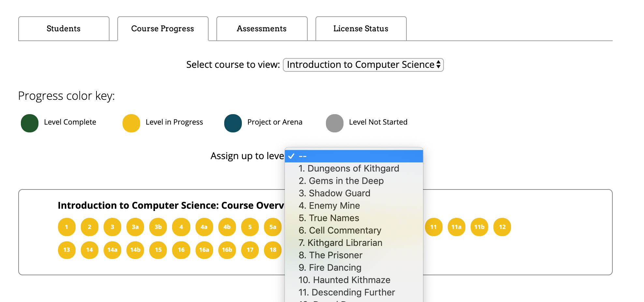Select the level 5a progress circle
Viewport: 644px width, 302px height.
[x=273, y=227]
